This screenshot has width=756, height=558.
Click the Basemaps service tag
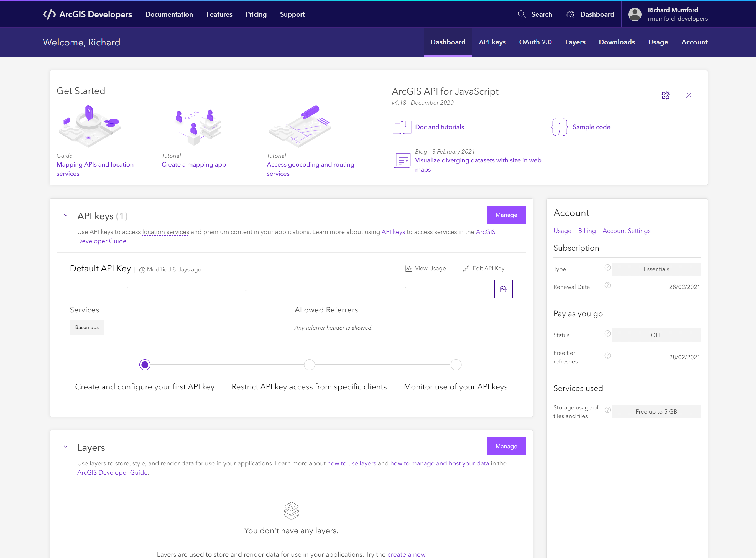point(87,327)
